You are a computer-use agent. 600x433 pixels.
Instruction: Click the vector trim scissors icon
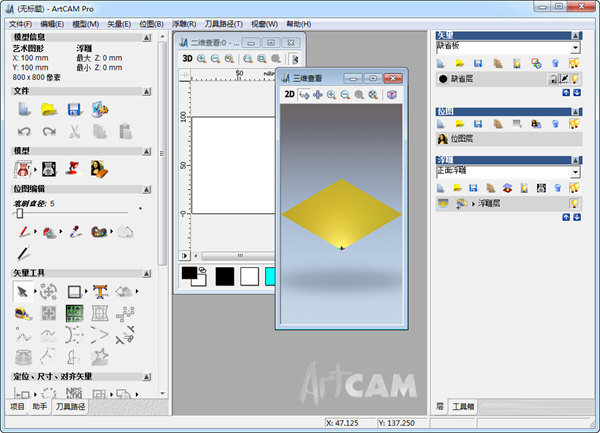[x=125, y=335]
